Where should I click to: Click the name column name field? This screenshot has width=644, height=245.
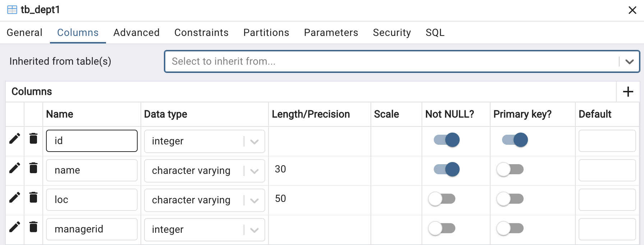[92, 170]
